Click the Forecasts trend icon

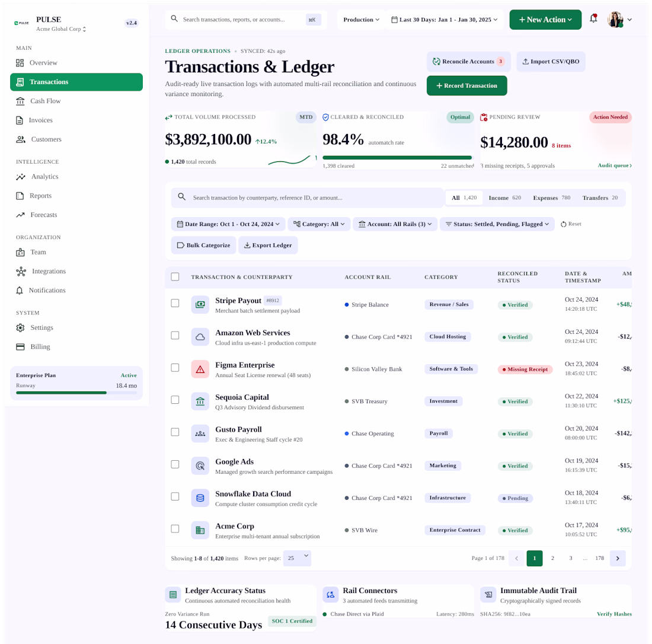tap(20, 215)
